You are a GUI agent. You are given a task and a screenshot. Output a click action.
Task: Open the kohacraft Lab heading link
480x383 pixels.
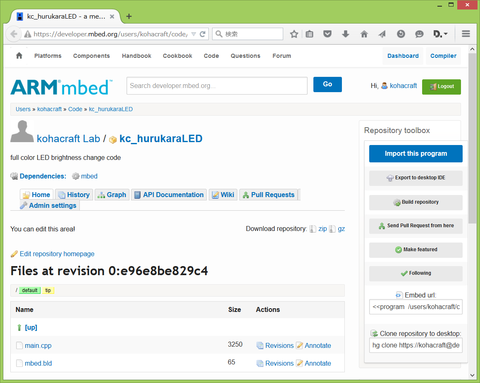click(x=68, y=138)
